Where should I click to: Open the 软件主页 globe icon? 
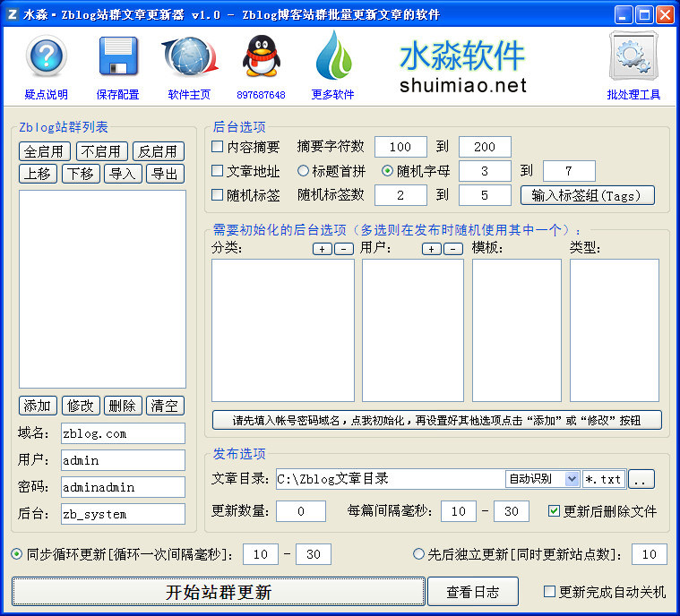click(x=190, y=56)
